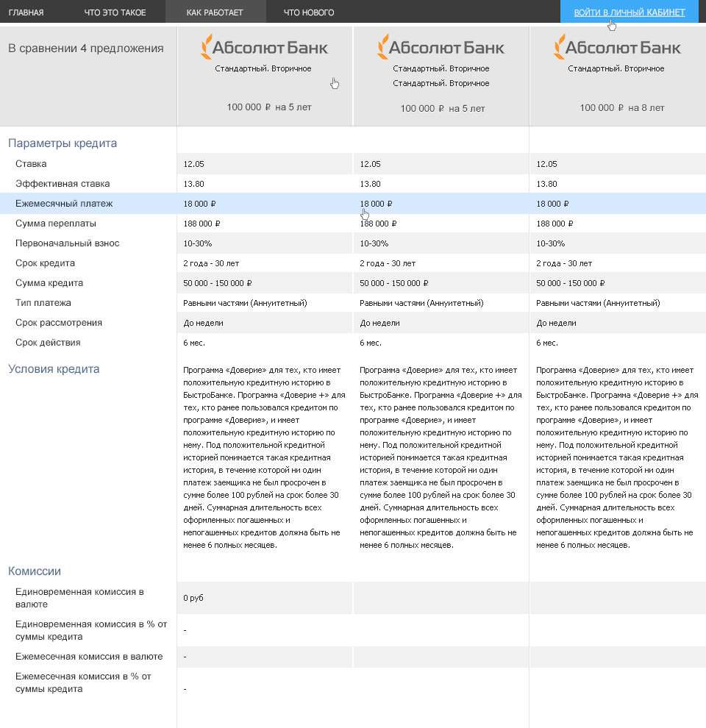Click the Первоначальный взнос row label
Image resolution: width=706 pixels, height=728 pixels.
tap(68, 243)
